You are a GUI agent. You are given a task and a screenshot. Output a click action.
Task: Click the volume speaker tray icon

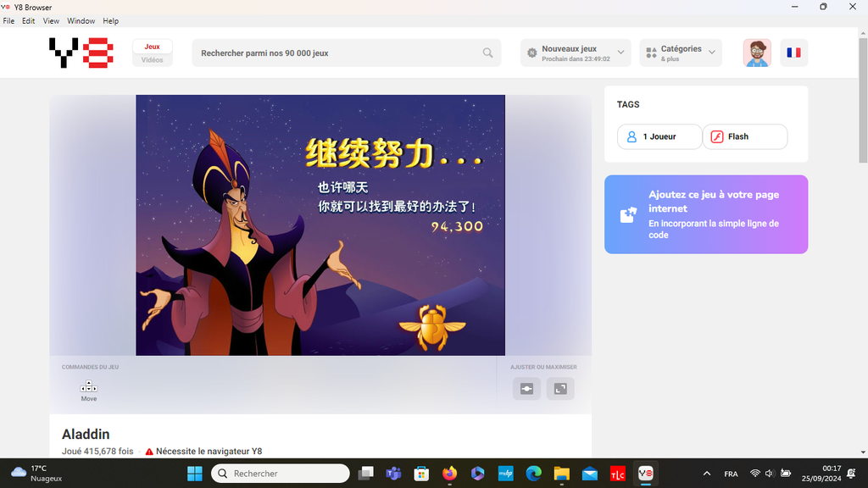pyautogui.click(x=770, y=474)
